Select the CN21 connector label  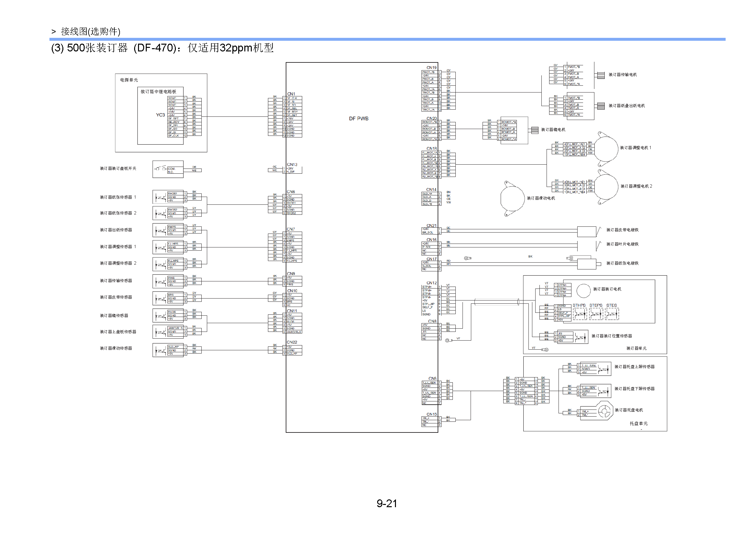pyautogui.click(x=431, y=226)
